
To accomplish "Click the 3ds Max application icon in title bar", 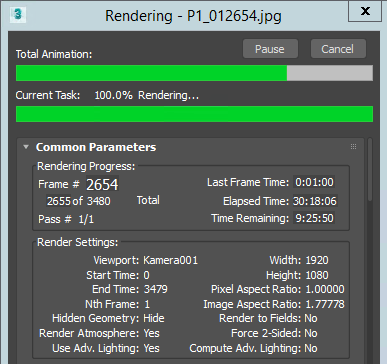I will point(18,15).
